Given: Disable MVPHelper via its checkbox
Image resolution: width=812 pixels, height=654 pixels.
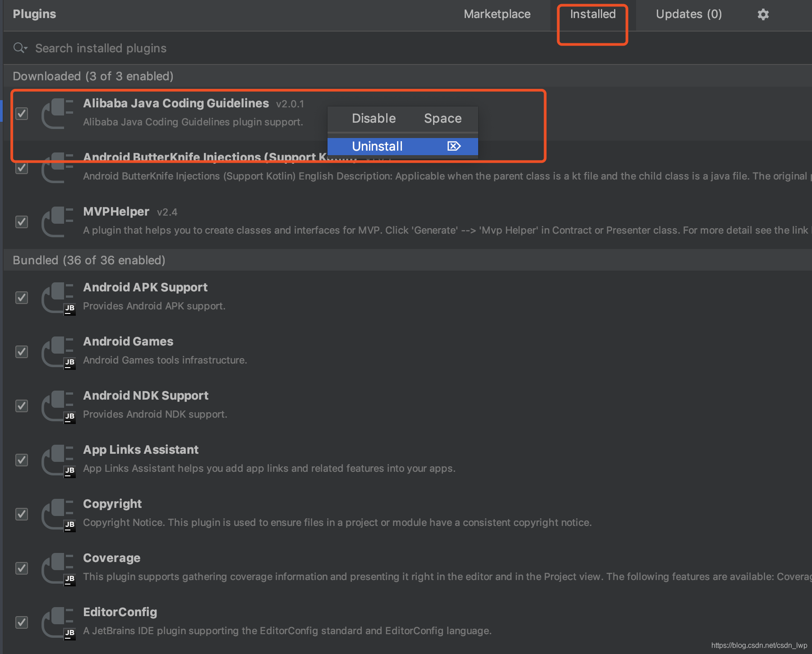Looking at the screenshot, I should [22, 221].
